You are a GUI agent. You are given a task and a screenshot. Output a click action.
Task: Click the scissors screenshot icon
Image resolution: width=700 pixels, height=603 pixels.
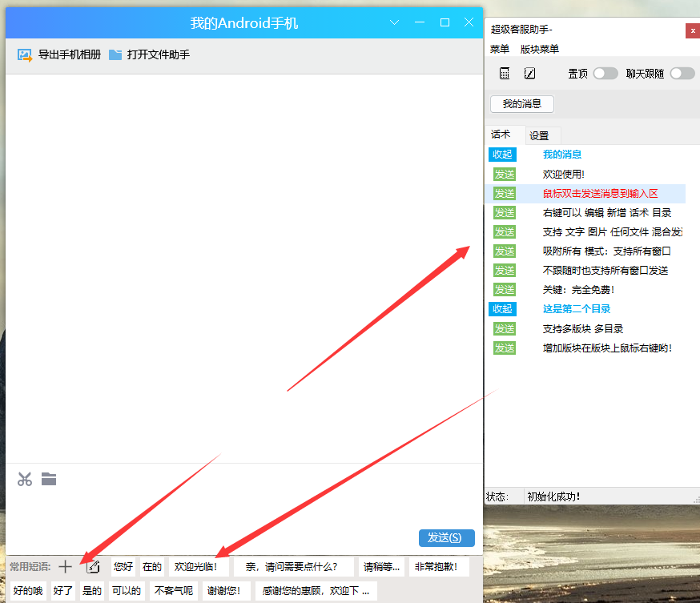tap(25, 480)
